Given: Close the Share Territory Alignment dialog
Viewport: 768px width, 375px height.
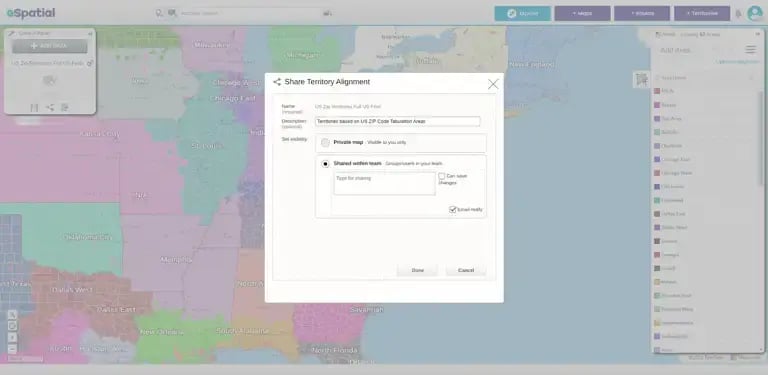Looking at the screenshot, I should (x=493, y=84).
